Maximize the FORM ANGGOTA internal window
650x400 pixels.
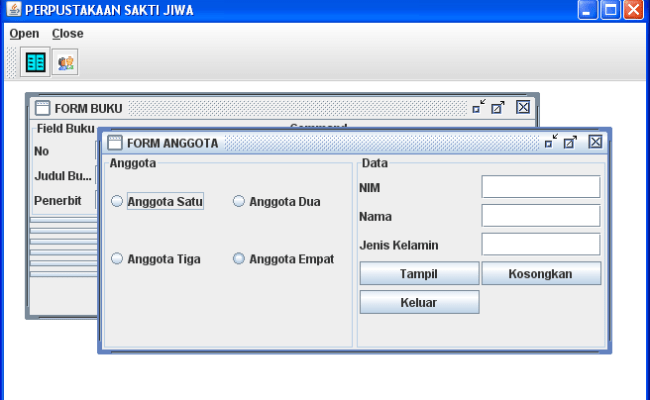[570, 142]
